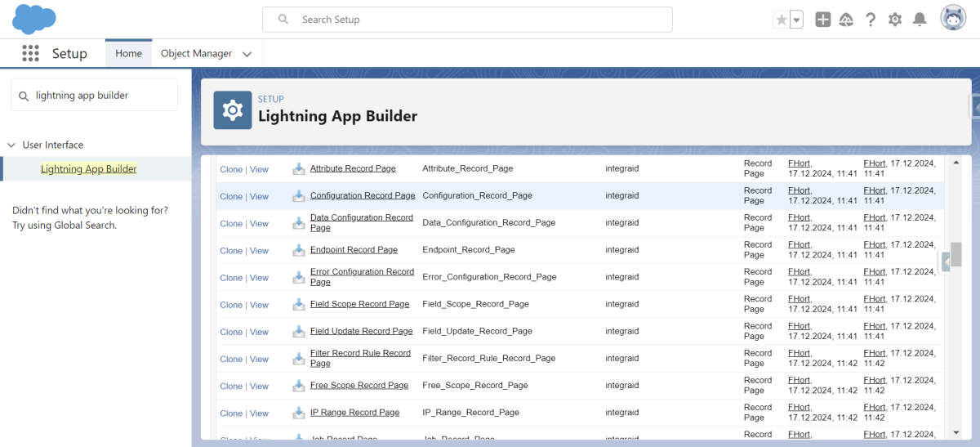980x447 pixels.
Task: Open the Help question mark icon
Action: (x=871, y=20)
